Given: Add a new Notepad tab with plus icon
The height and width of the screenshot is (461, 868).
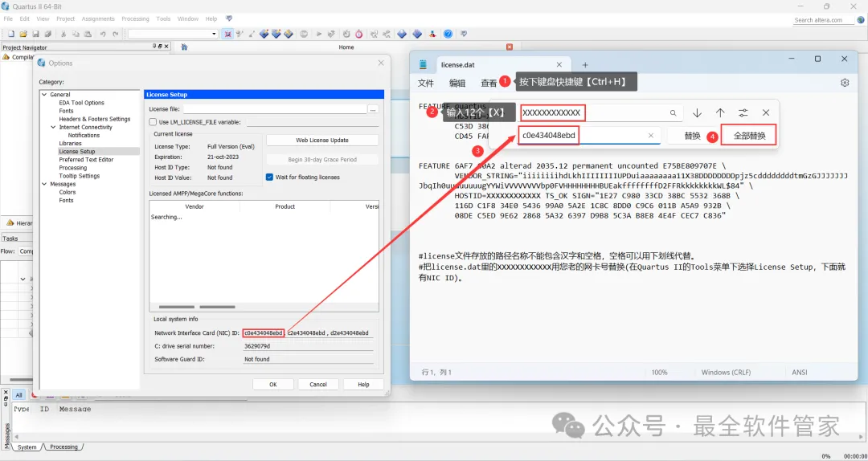Looking at the screenshot, I should click(585, 65).
